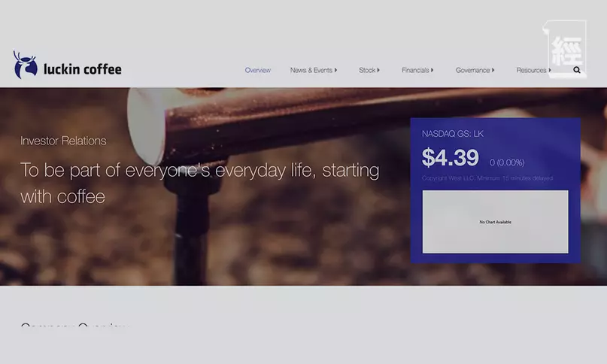The image size is (607, 364).
Task: Click the No Chart Available placeholder
Action: point(496,222)
